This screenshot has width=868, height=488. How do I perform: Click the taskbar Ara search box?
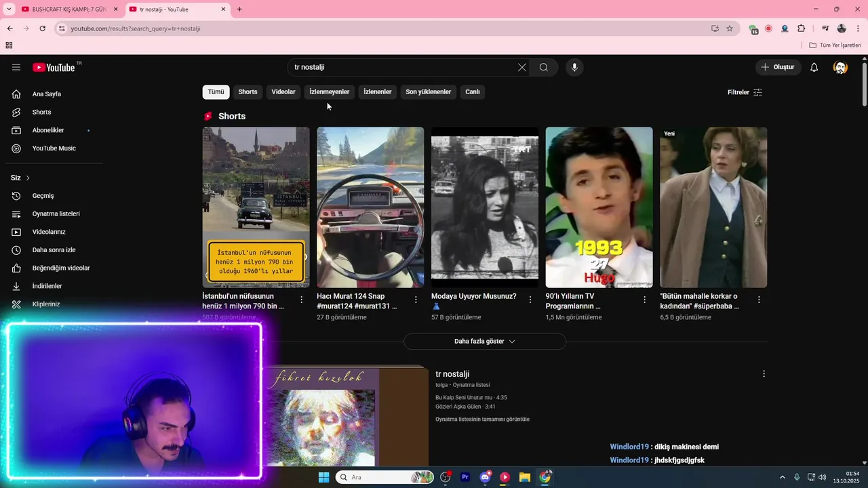pos(384,477)
